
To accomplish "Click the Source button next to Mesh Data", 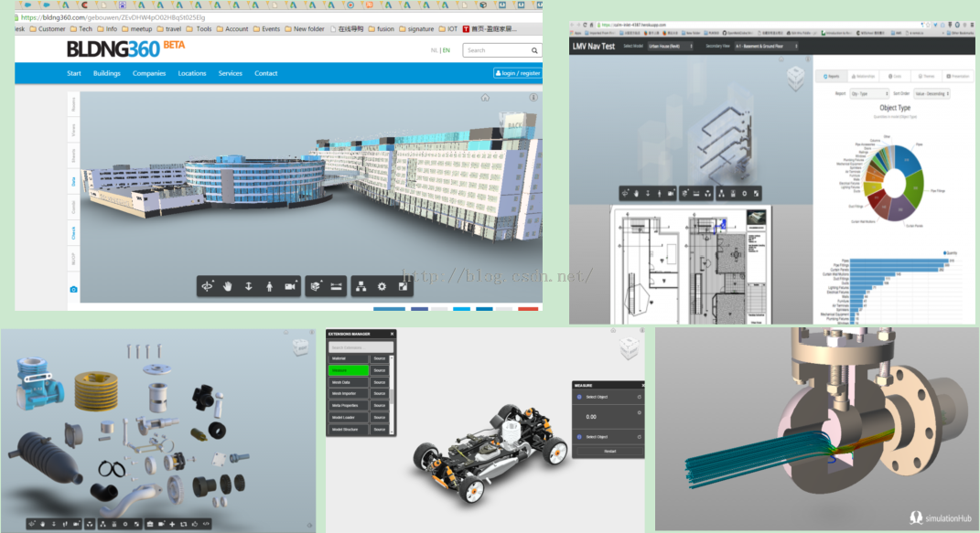I will point(380,382).
